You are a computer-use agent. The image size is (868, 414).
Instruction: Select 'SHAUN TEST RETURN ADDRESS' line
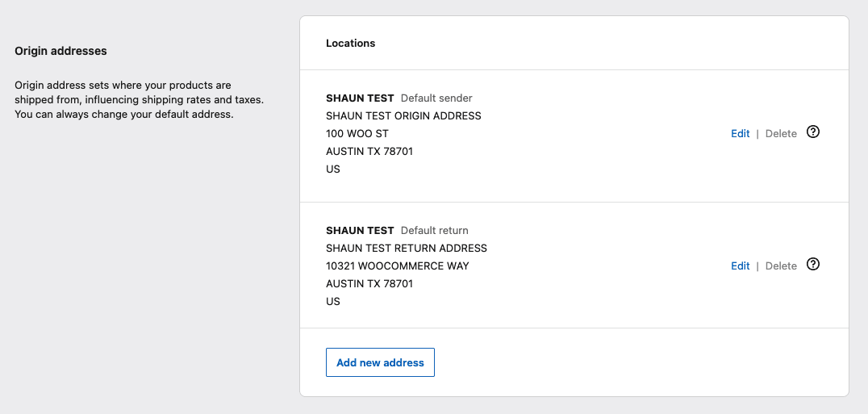[x=407, y=248]
